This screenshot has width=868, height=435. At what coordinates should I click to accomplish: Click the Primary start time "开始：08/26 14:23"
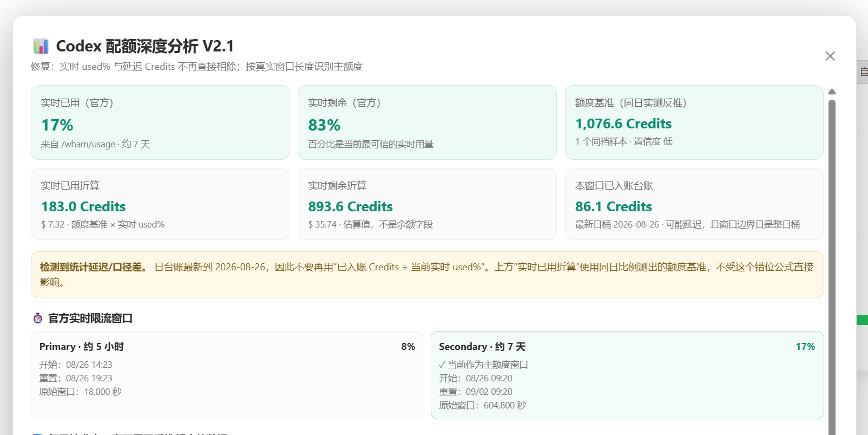pyautogui.click(x=76, y=365)
